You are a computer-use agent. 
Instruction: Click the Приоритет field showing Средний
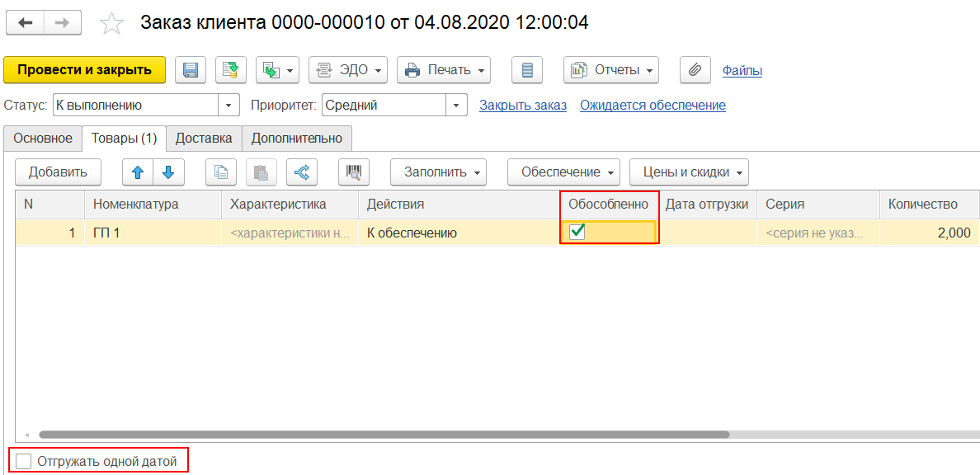click(384, 106)
